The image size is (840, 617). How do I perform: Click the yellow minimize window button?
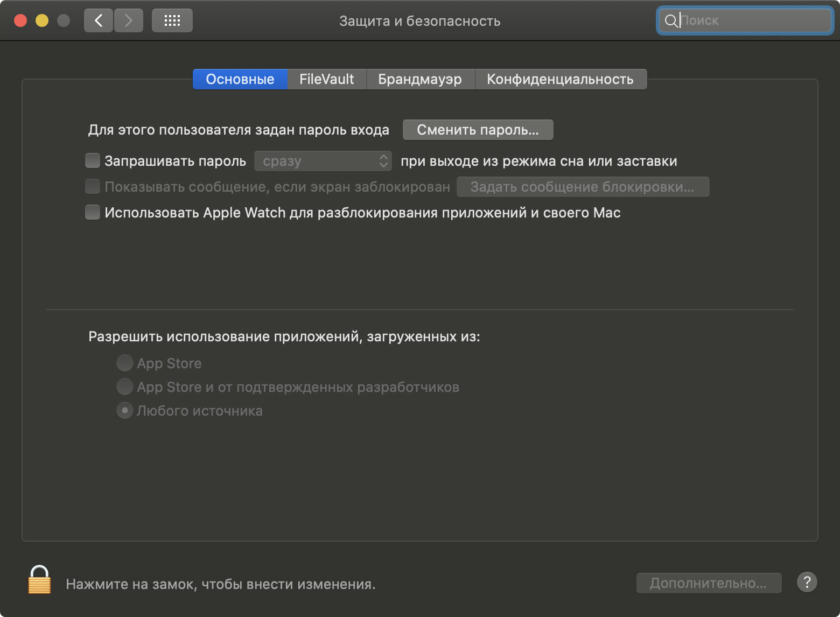(x=42, y=20)
